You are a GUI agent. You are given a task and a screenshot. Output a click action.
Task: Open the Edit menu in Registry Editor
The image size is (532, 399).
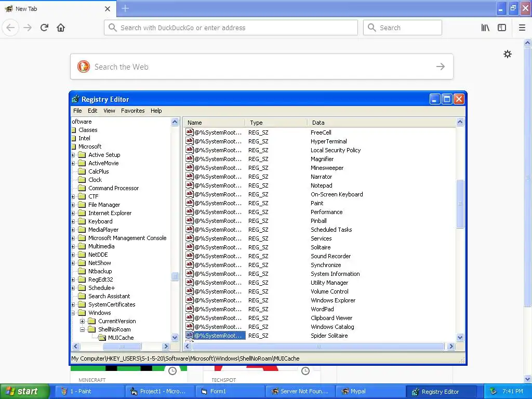point(92,111)
